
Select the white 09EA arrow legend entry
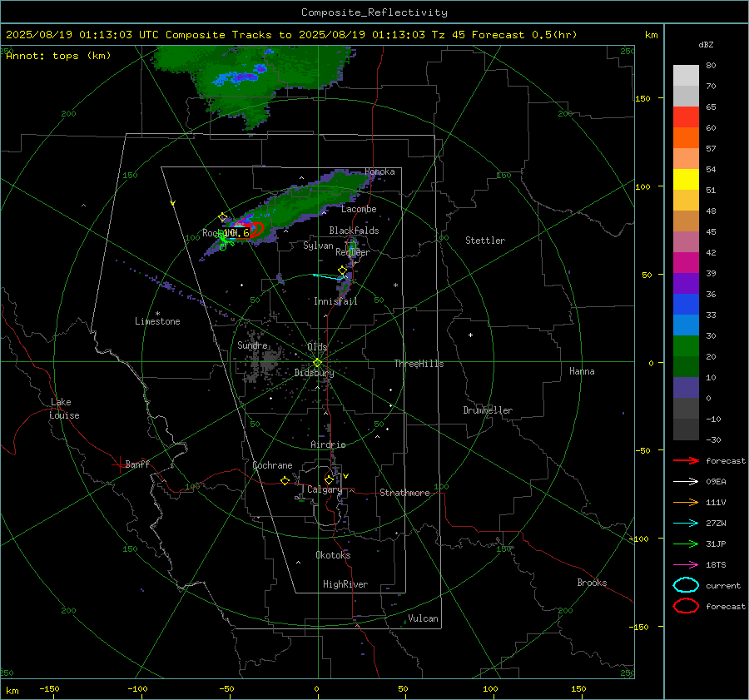686,482
